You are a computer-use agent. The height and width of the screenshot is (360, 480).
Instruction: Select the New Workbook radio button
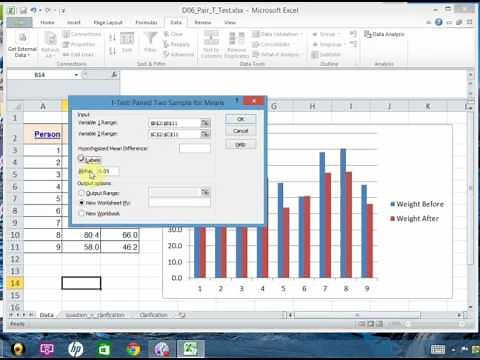(81, 213)
